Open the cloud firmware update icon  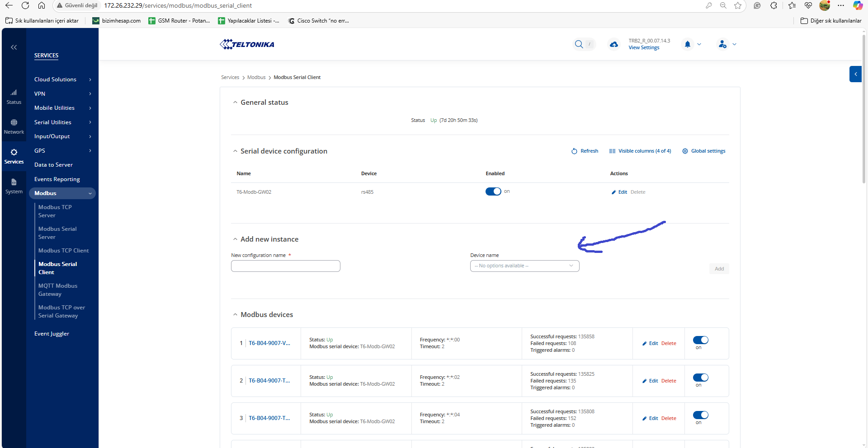coord(613,44)
